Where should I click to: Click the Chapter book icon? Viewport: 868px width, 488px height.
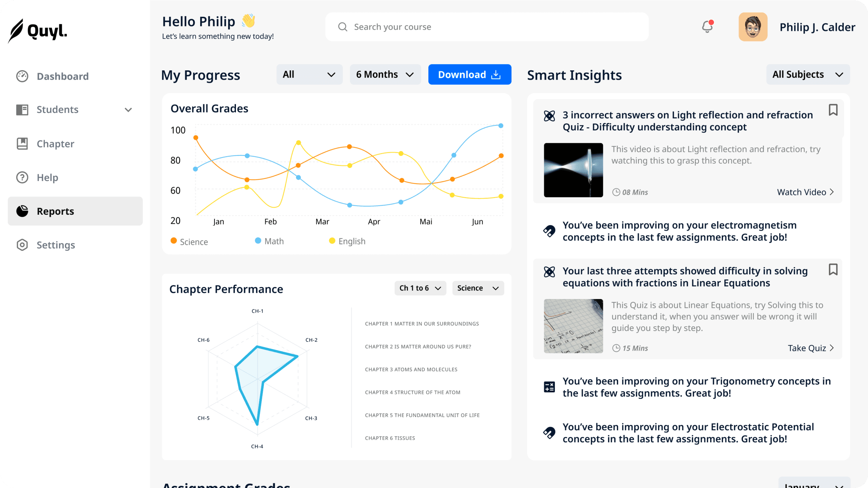22,144
